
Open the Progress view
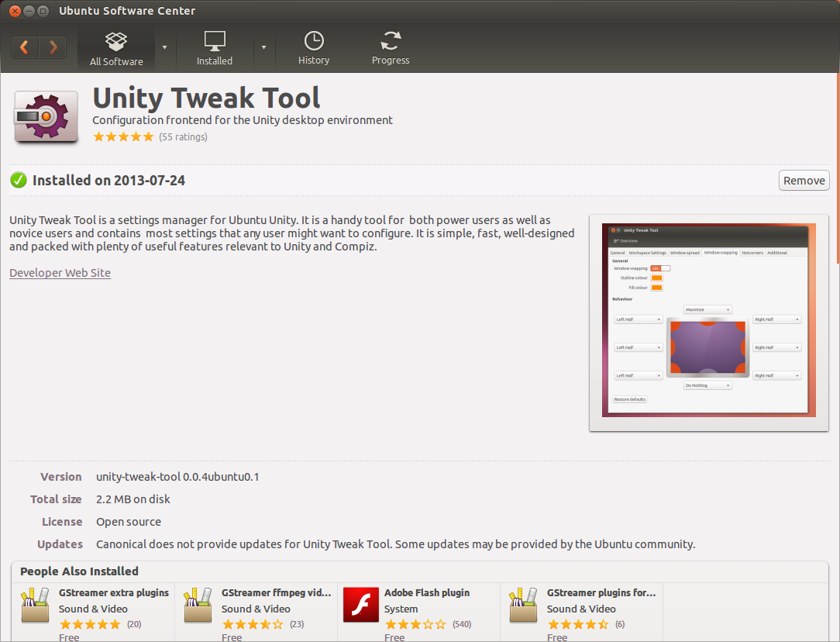pos(391,48)
